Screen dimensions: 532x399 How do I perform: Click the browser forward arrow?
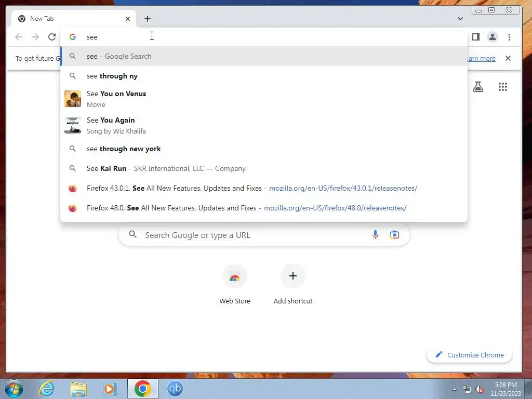point(35,37)
